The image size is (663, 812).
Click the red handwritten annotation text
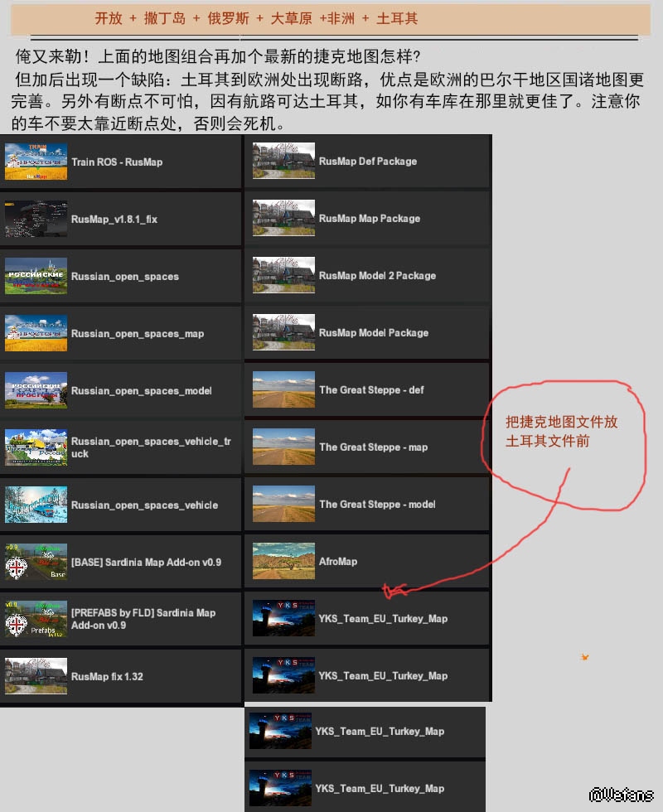pos(561,432)
